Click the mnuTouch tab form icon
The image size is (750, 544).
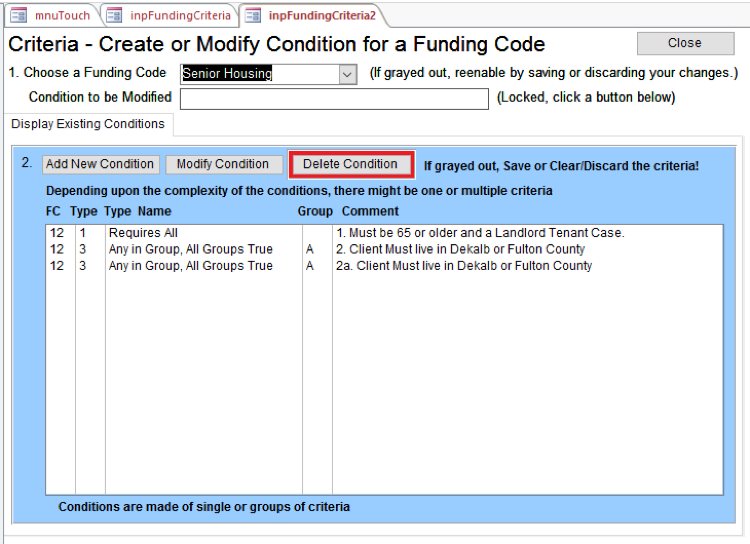(18, 15)
